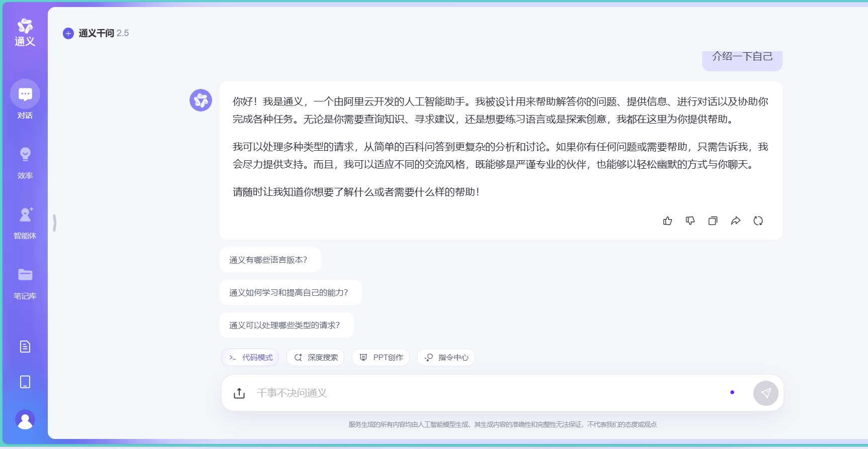Select the suggestion 通义可以处理哪些类型的请求?

click(x=286, y=325)
